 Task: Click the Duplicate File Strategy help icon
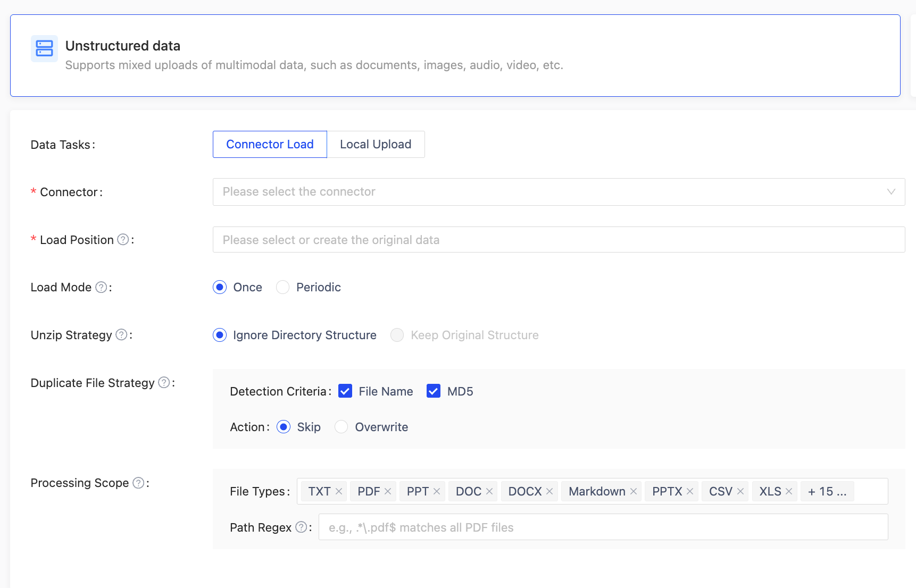tap(164, 383)
